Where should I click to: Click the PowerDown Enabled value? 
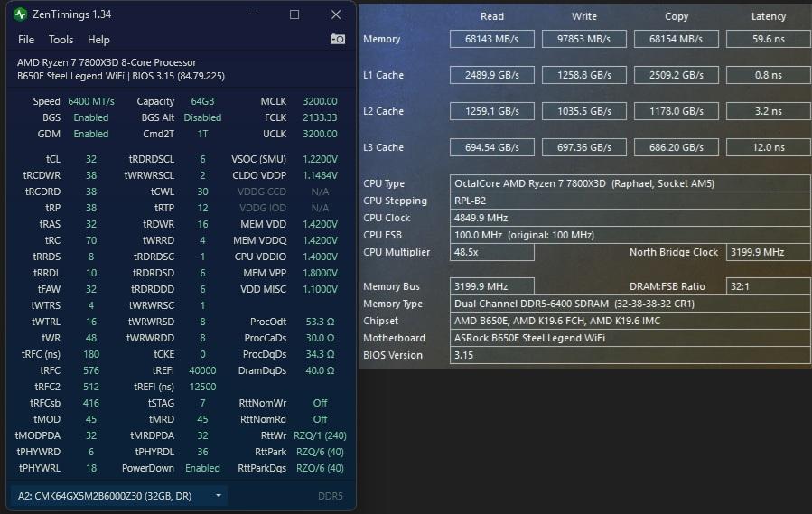202,468
